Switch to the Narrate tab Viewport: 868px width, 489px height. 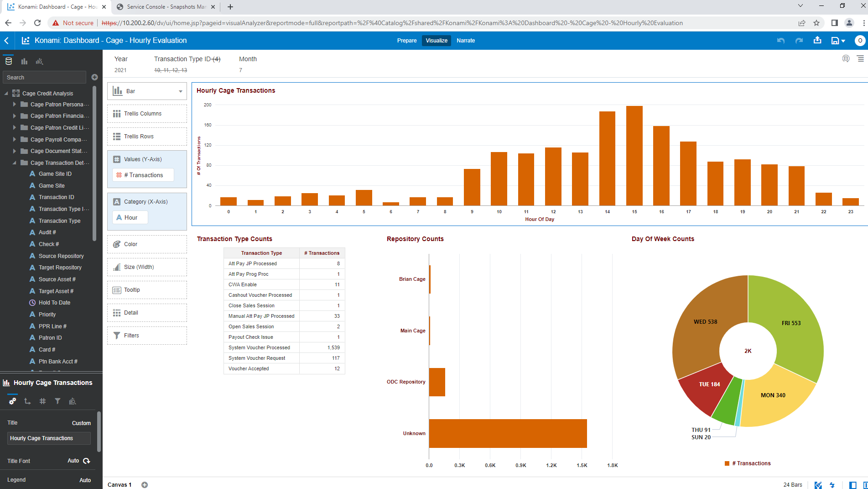[x=466, y=41]
